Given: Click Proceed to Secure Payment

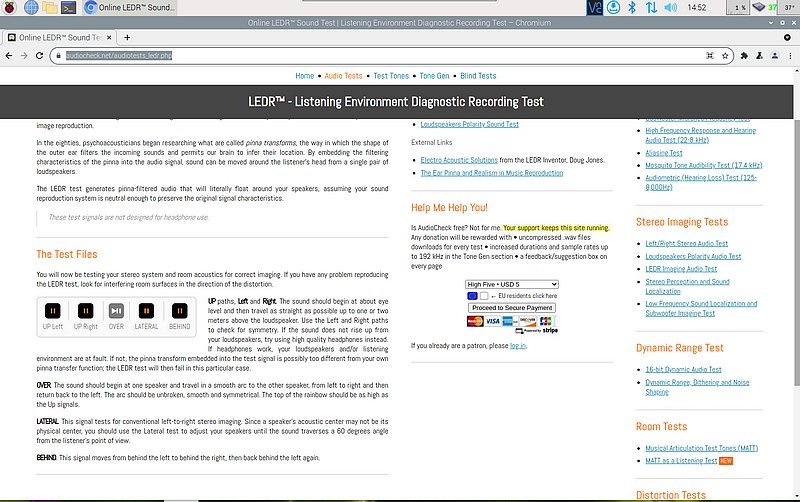Looking at the screenshot, I should pyautogui.click(x=512, y=308).
